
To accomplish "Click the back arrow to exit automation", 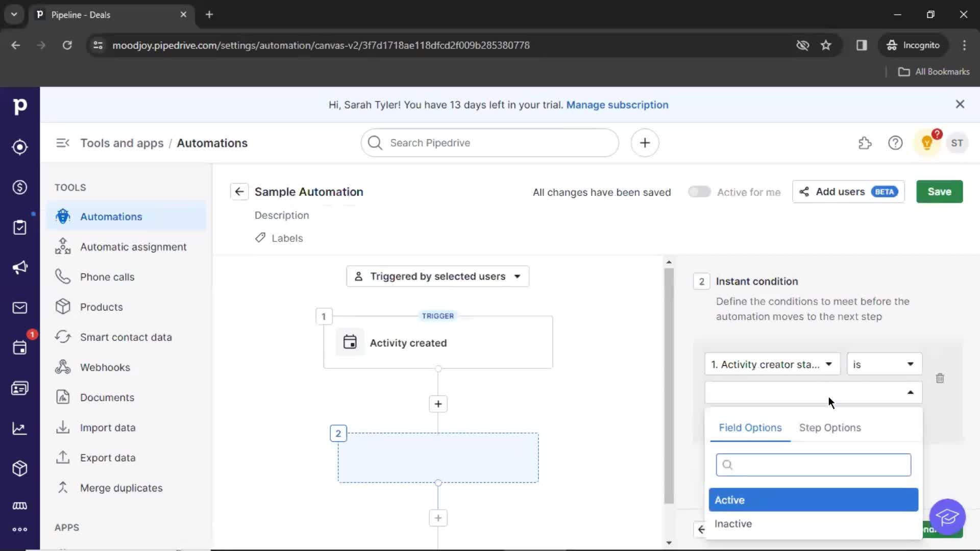I will coord(239,192).
